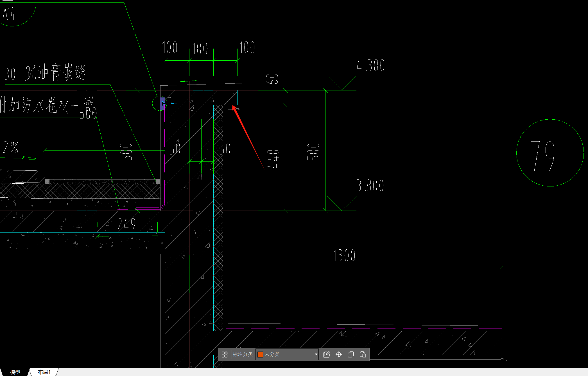Click the edit annotation pencil icon
Image resolution: width=588 pixels, height=376 pixels.
pyautogui.click(x=326, y=354)
